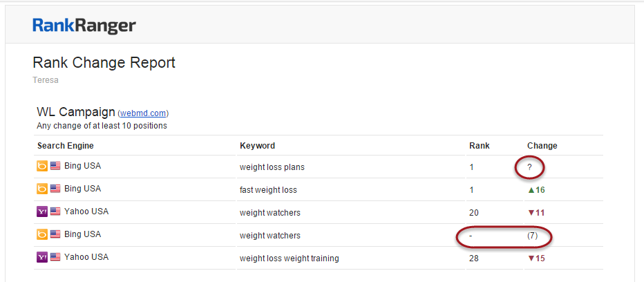Click the Yahoo icon in weight watchers row

[x=42, y=211]
